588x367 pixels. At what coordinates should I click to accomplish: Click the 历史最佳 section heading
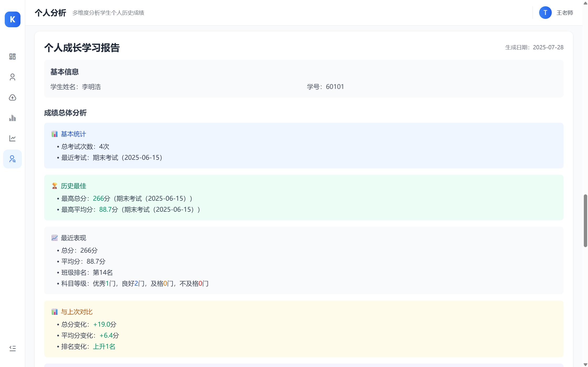tap(73, 186)
